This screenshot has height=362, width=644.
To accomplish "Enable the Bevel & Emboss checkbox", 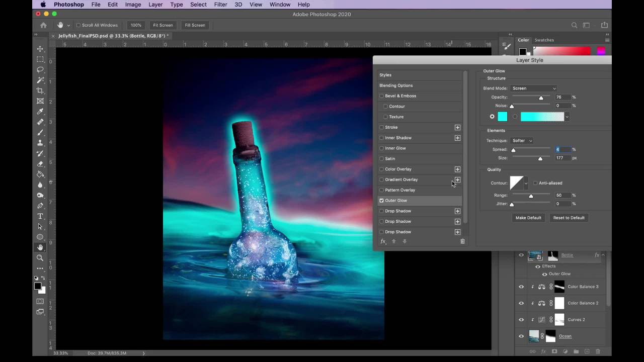I will [x=381, y=96].
